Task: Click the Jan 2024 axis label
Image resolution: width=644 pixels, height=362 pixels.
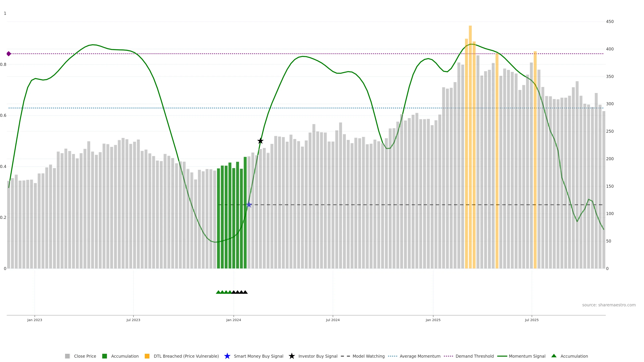Action: point(233,320)
